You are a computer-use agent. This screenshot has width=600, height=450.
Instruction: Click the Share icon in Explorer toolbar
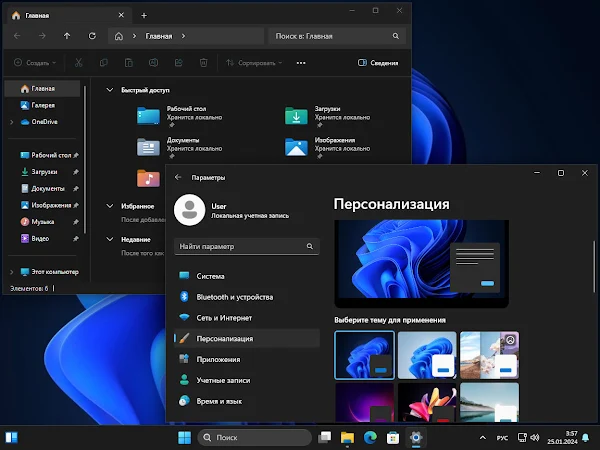[x=179, y=63]
